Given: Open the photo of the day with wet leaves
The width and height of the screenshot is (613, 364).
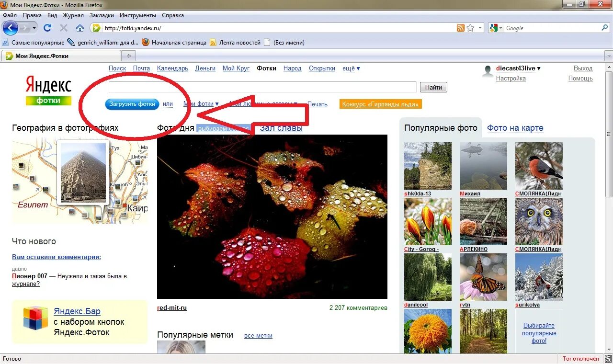Looking at the screenshot, I should [x=272, y=216].
